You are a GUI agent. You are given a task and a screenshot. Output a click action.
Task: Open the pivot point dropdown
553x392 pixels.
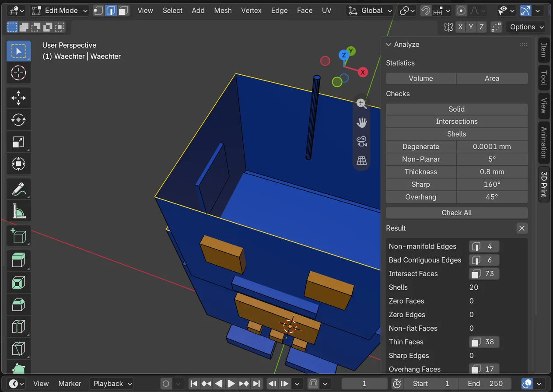coord(407,10)
